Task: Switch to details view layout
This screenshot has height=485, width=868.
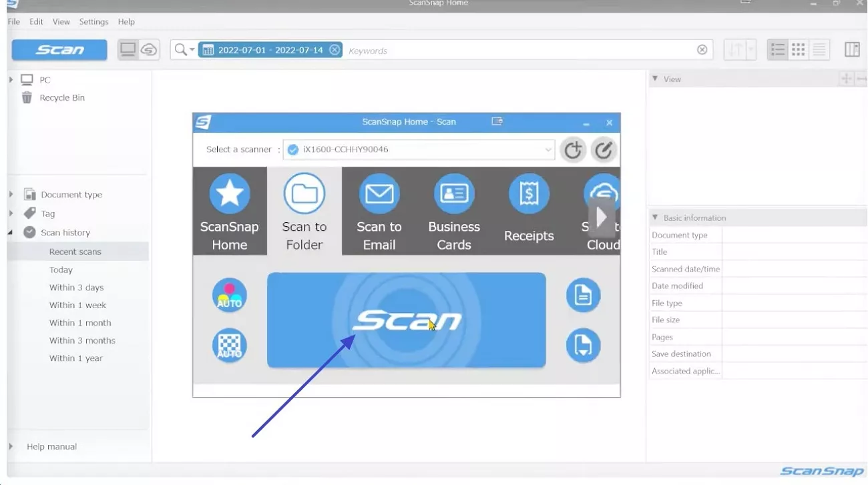Action: tap(820, 49)
